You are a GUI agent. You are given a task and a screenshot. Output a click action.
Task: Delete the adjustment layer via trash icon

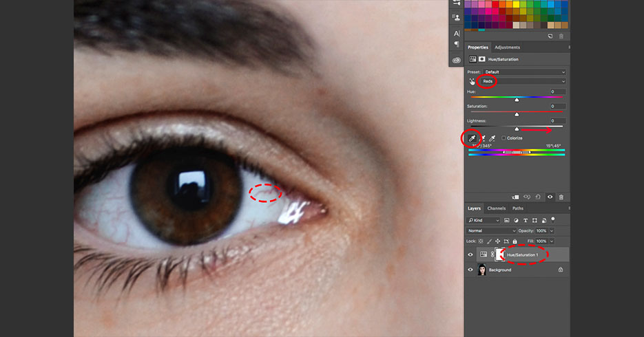[x=561, y=197]
